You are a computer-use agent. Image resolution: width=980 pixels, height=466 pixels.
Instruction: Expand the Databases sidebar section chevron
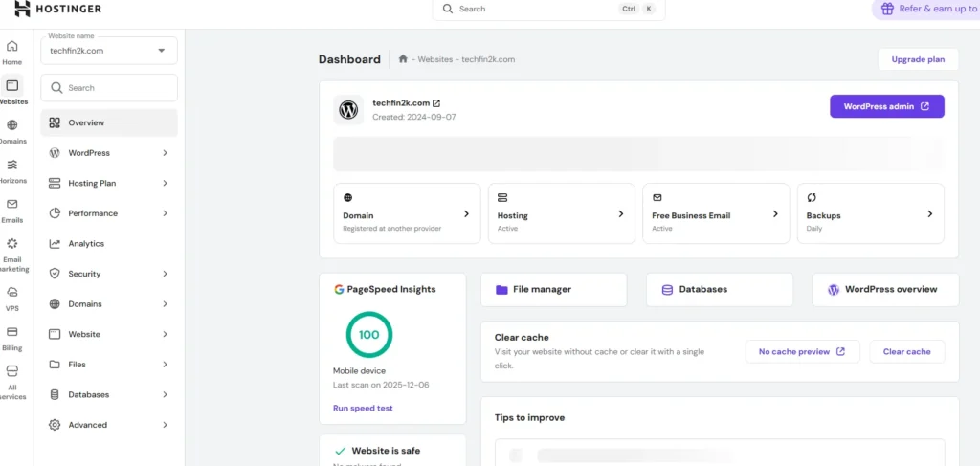coord(165,395)
